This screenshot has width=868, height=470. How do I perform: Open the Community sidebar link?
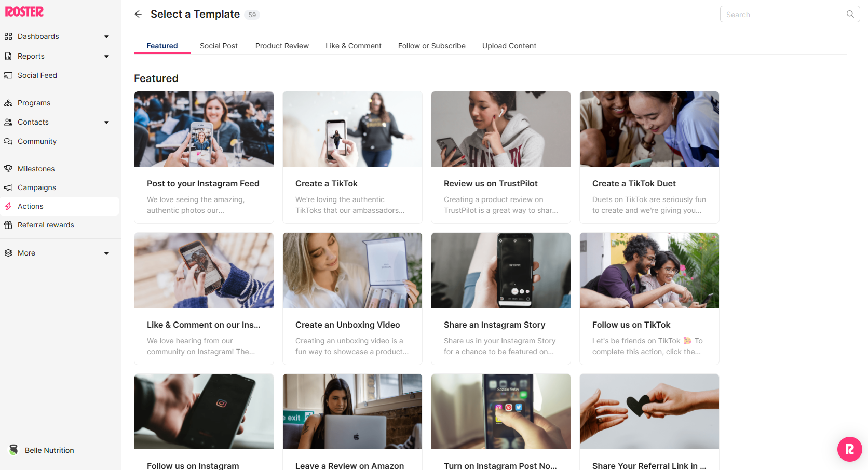point(37,141)
